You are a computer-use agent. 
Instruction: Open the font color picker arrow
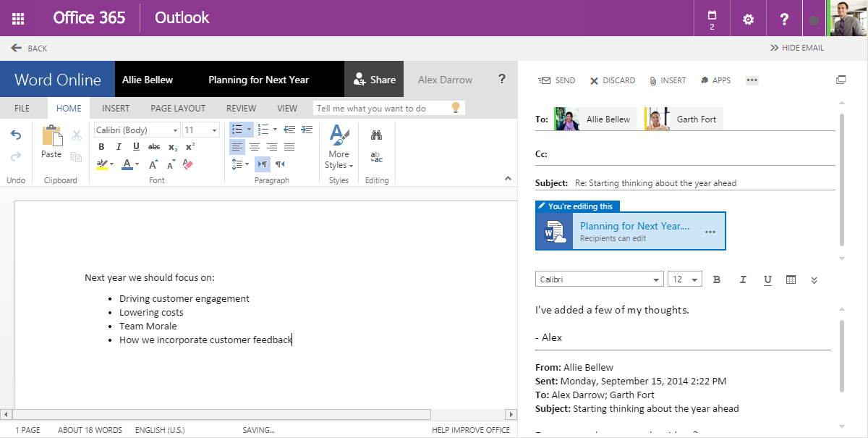tap(137, 164)
